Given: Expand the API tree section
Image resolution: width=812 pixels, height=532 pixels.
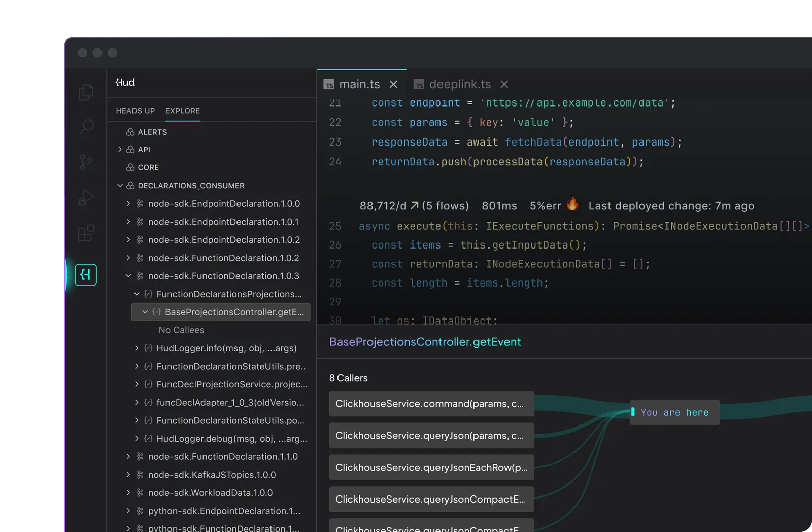Looking at the screenshot, I should point(120,150).
